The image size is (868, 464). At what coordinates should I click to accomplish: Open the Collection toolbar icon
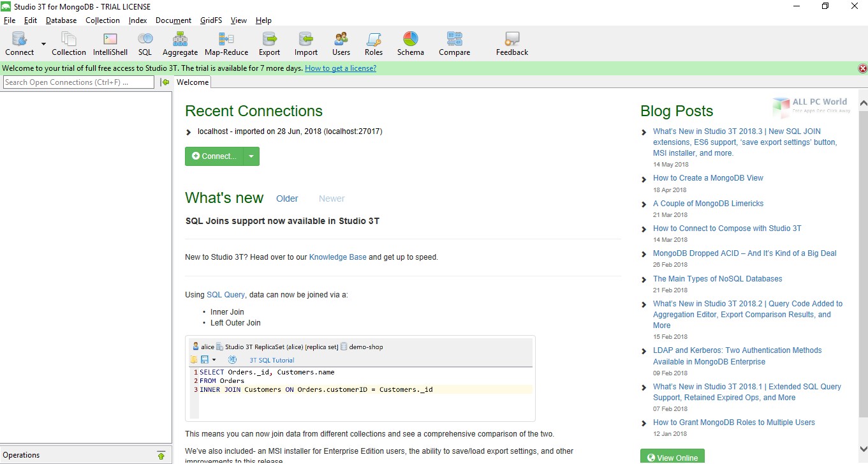(68, 44)
